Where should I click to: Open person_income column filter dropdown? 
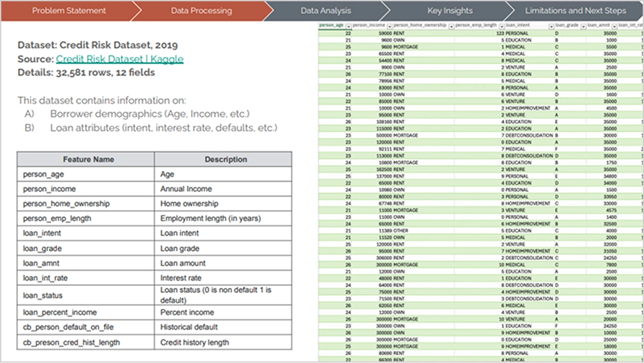click(389, 26)
